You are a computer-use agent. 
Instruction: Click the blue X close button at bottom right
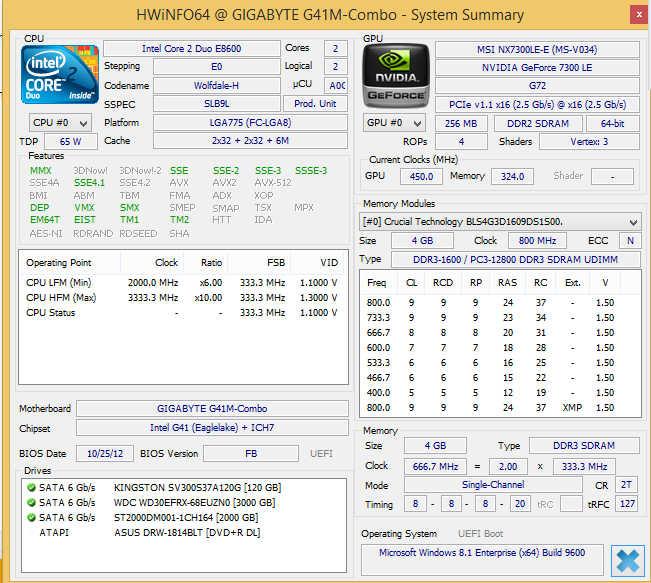pyautogui.click(x=627, y=561)
